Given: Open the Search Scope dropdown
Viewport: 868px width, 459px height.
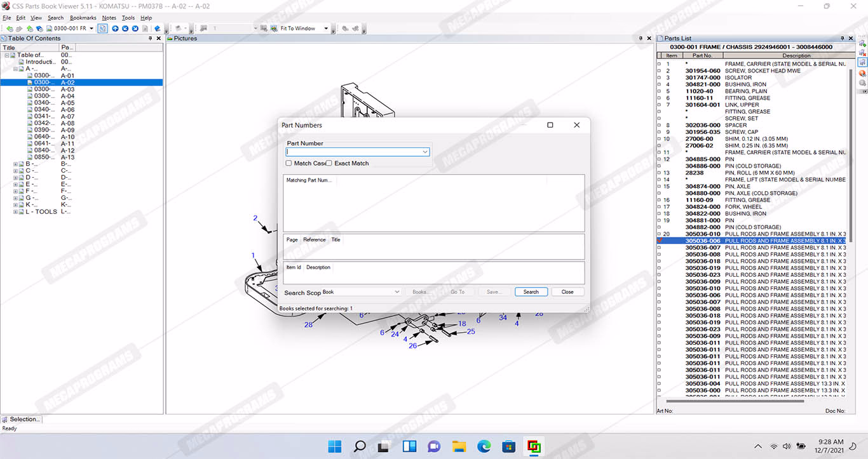Looking at the screenshot, I should click(397, 292).
